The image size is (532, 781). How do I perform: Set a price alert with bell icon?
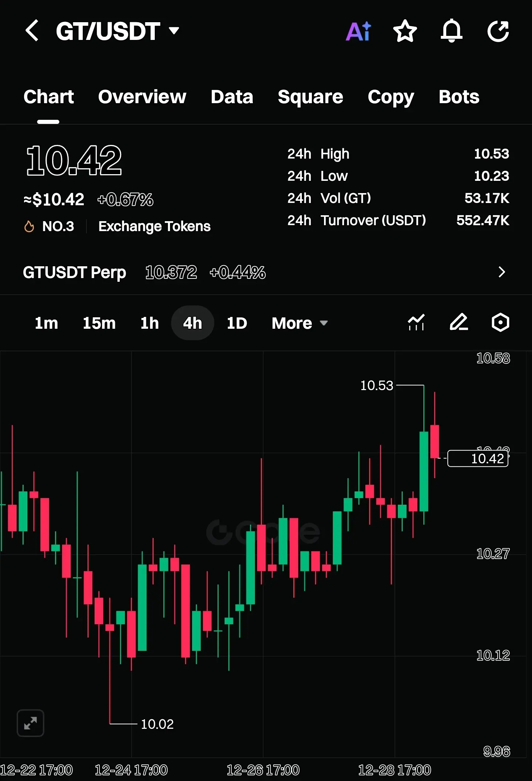(451, 31)
